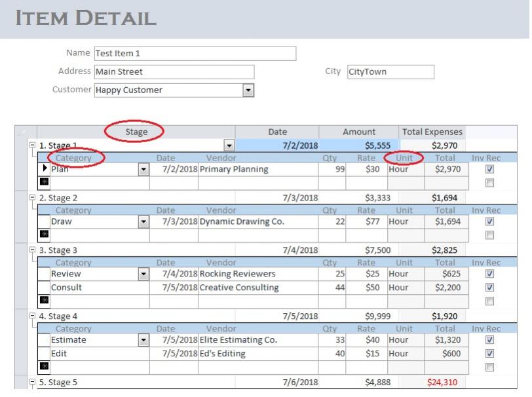Click the $600 total for Ed's Editing
This screenshot has width=532, height=397.
pyautogui.click(x=446, y=354)
